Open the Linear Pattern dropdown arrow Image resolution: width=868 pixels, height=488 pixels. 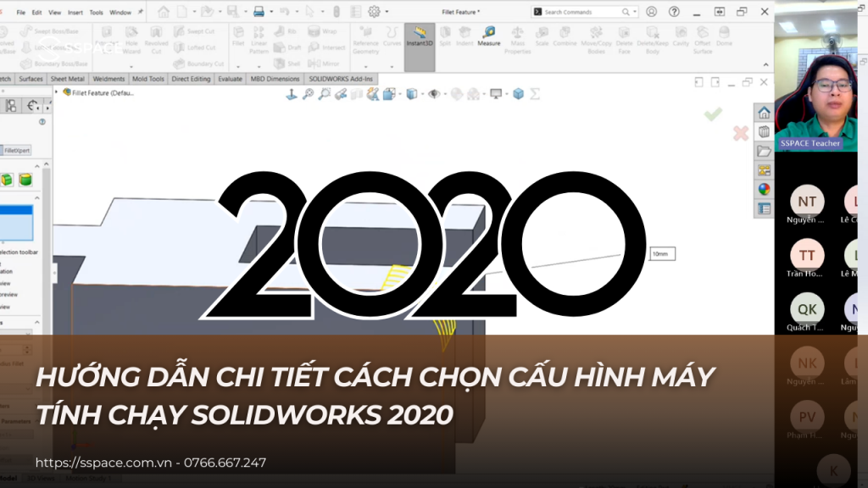tap(259, 67)
